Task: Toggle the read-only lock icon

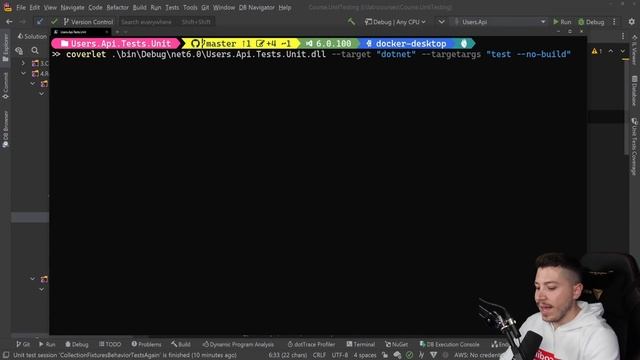Action: [x=385, y=356]
